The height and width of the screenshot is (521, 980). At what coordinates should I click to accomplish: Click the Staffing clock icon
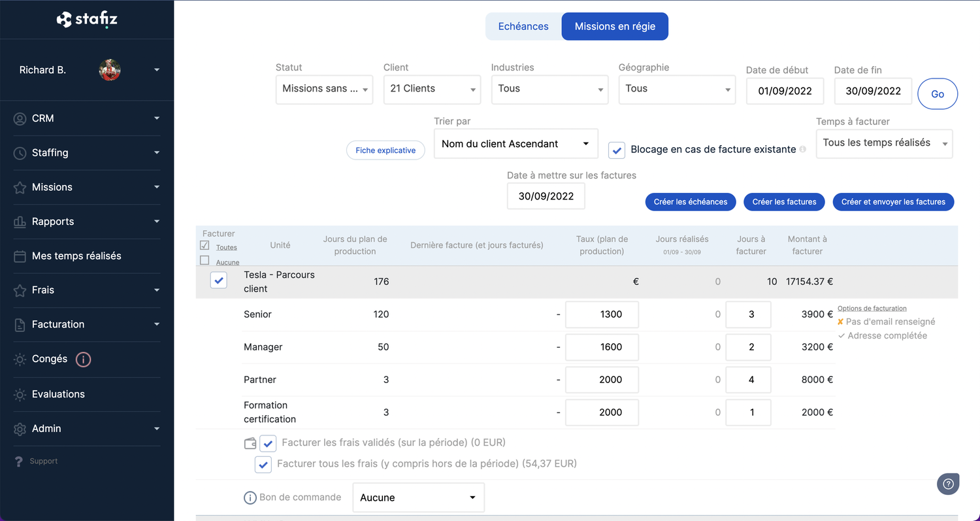click(x=20, y=153)
